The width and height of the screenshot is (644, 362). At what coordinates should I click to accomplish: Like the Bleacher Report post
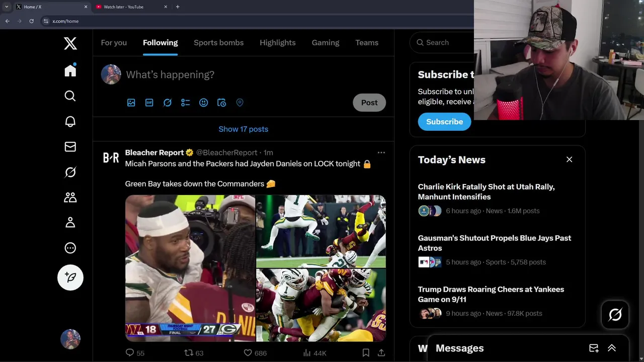click(255, 353)
